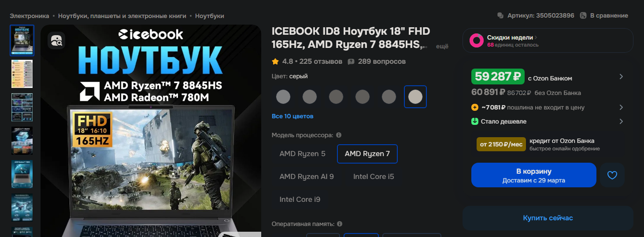The height and width of the screenshot is (237, 644).
Task: Add the laptop to В сравнение
Action: (604, 15)
